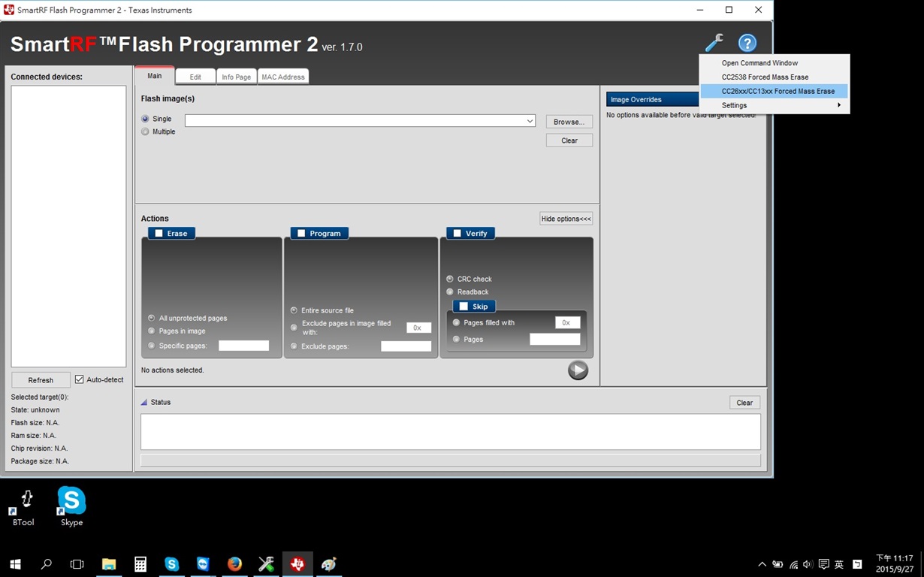Expand the Settings submenu
This screenshot has height=577, width=924.
(x=775, y=105)
